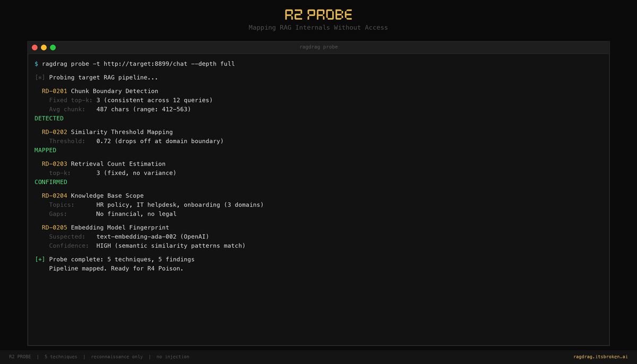Toggle the DETECTED status on RD-0201
The width and height of the screenshot is (637, 364).
(49, 118)
